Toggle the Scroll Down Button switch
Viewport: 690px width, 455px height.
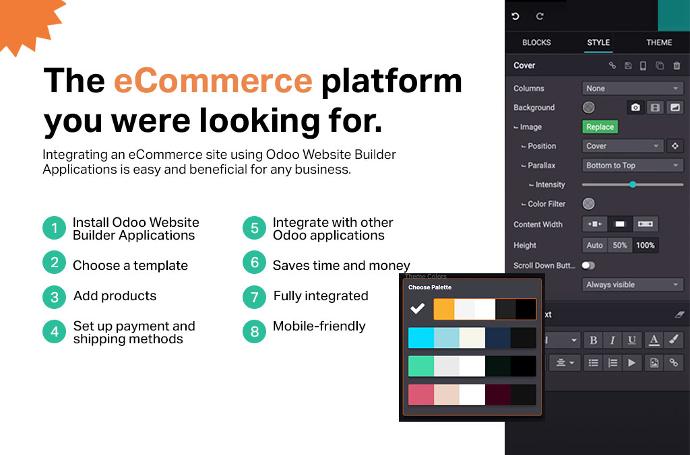click(x=588, y=265)
